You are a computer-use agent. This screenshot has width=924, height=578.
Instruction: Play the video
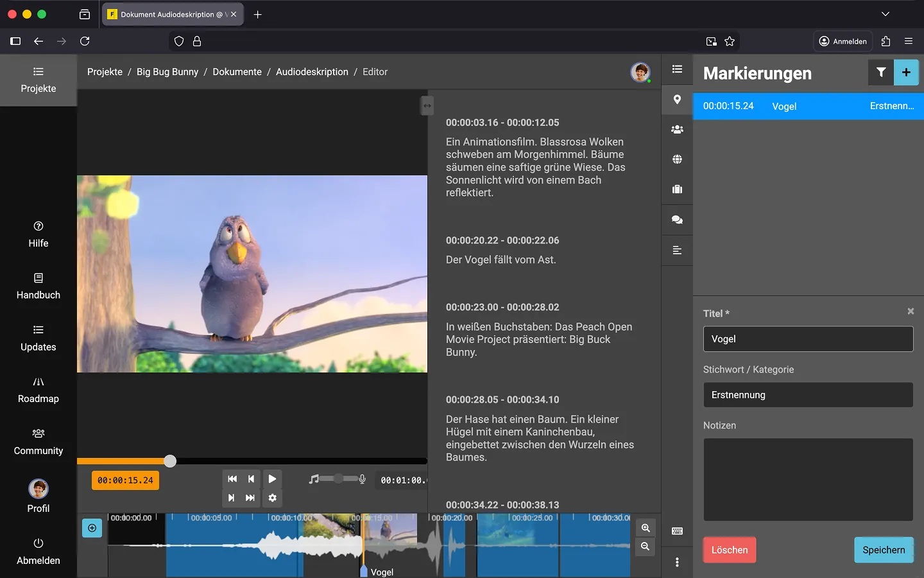[x=272, y=479]
